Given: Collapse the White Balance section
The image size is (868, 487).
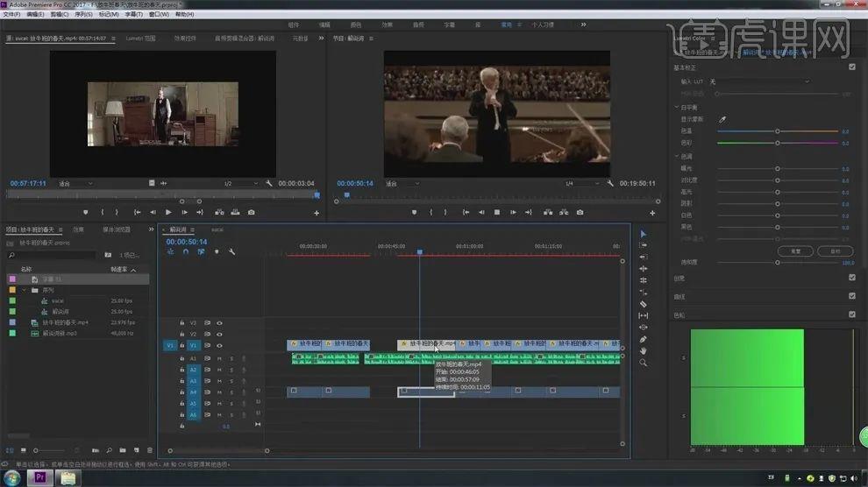Looking at the screenshot, I should 677,107.
